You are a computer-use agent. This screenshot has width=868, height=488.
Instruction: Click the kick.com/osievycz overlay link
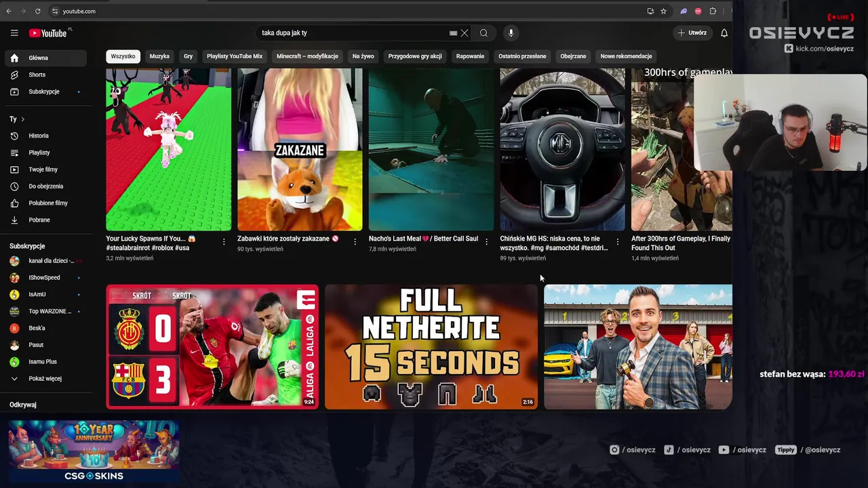(819, 49)
